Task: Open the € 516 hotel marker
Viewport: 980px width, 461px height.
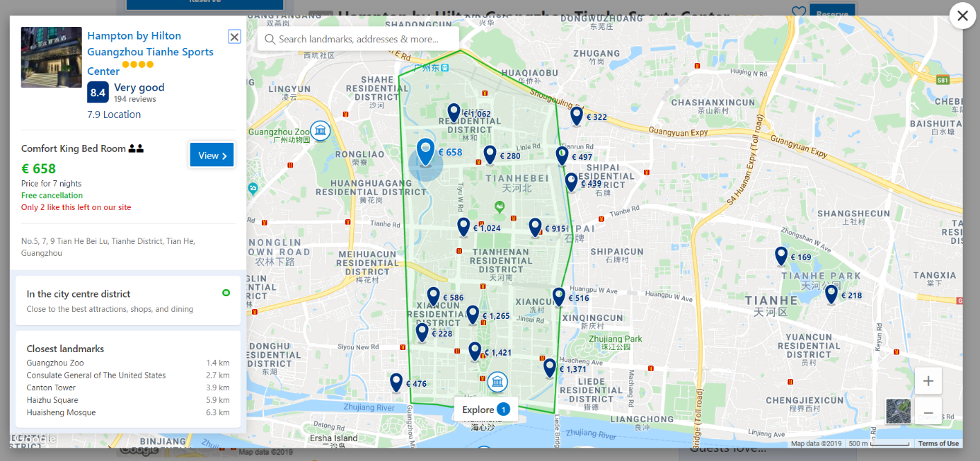Action: 559,297
